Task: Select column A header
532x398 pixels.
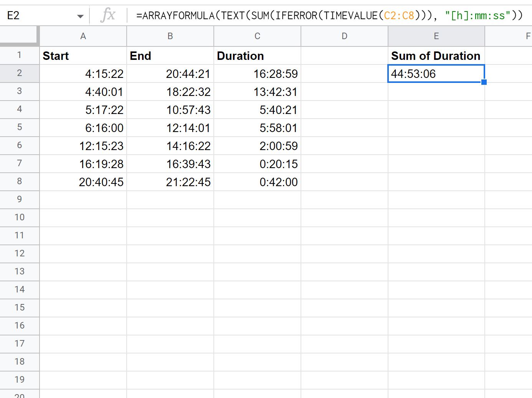Action: click(x=83, y=36)
